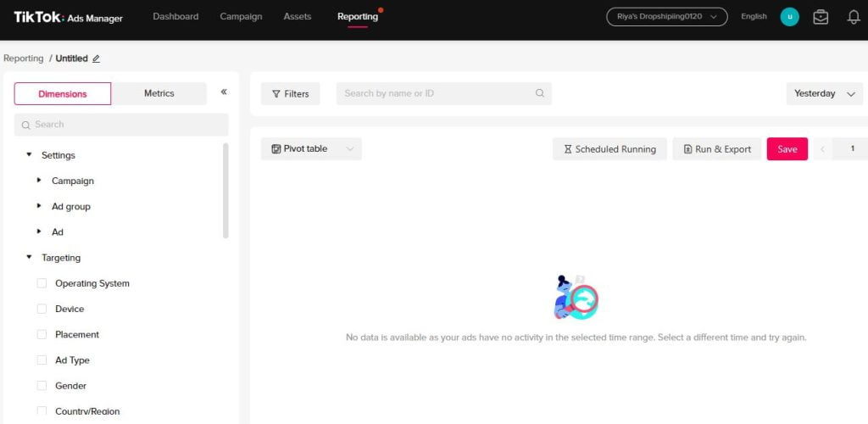The height and width of the screenshot is (424, 868).
Task: Open the Campaign menu in top navigation
Action: (241, 17)
